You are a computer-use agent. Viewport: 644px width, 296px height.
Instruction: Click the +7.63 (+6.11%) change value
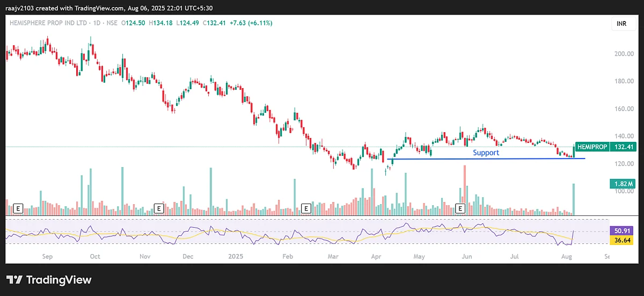pos(252,23)
